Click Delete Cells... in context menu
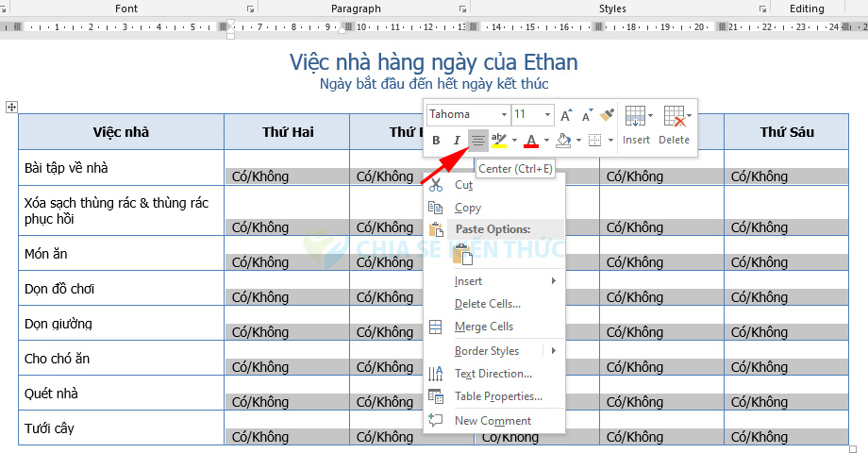Screen dimensions: 868x453 tap(487, 304)
